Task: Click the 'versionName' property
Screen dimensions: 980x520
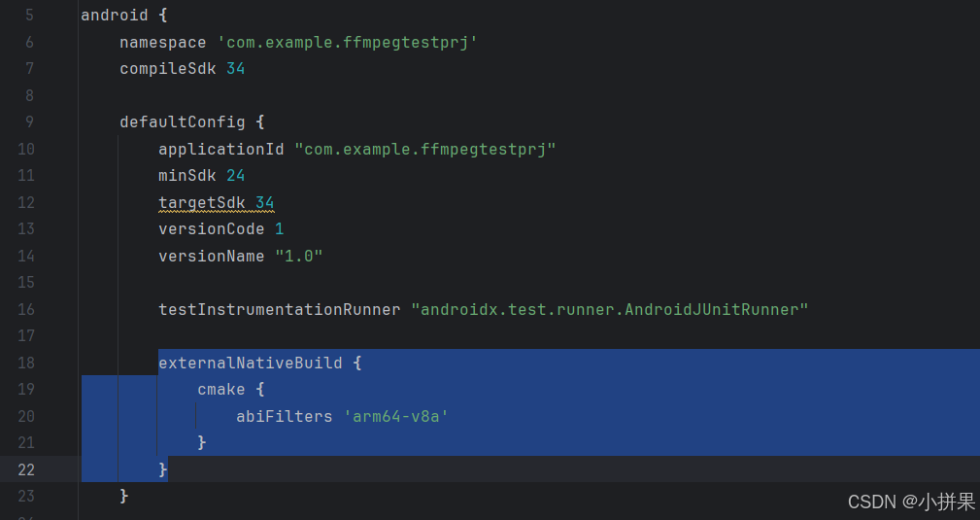Action: [212, 256]
